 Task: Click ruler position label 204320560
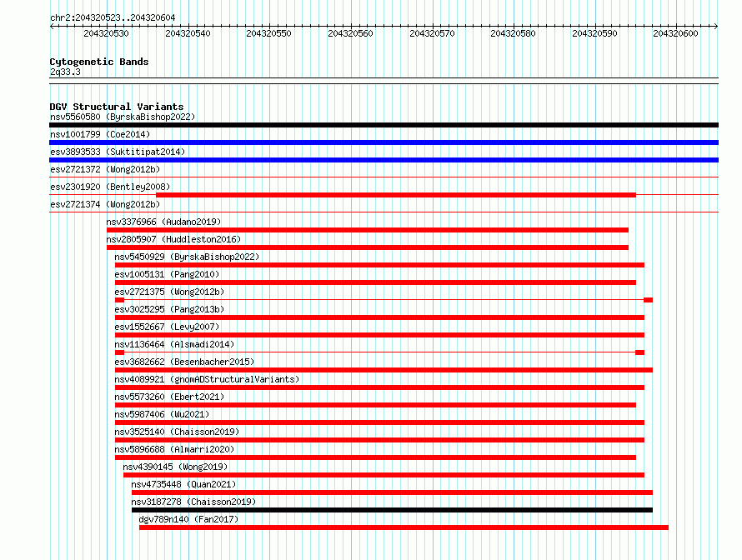coord(351,33)
